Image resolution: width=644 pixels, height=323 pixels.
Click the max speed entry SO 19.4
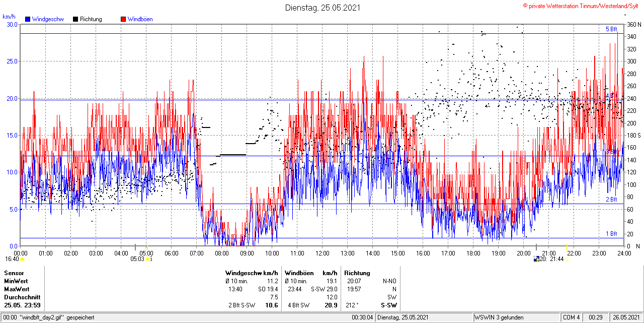pyautogui.click(x=268, y=289)
